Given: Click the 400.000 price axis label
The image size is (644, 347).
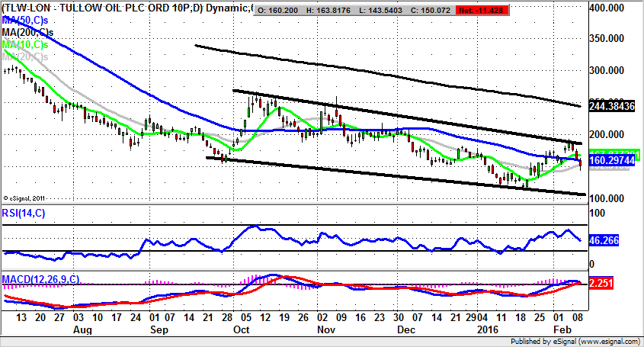Looking at the screenshot, I should click(x=616, y=8).
